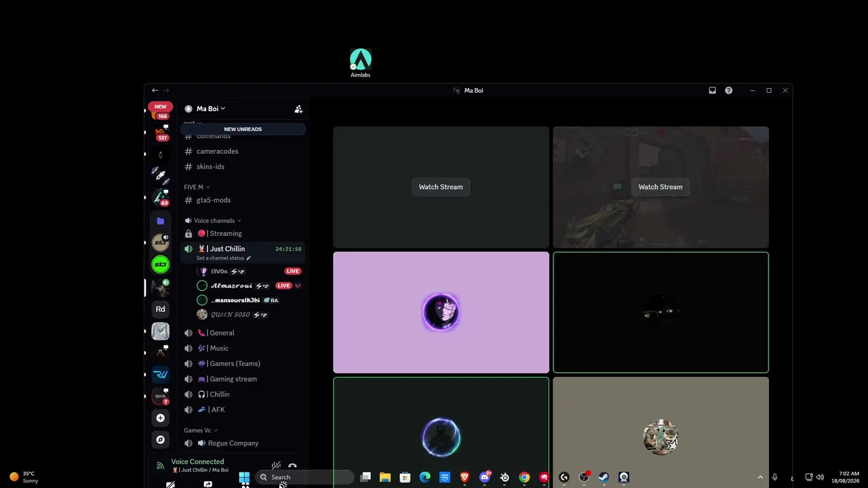The height and width of the screenshot is (488, 868).
Task: Open Discord help question mark icon
Action: tap(728, 90)
